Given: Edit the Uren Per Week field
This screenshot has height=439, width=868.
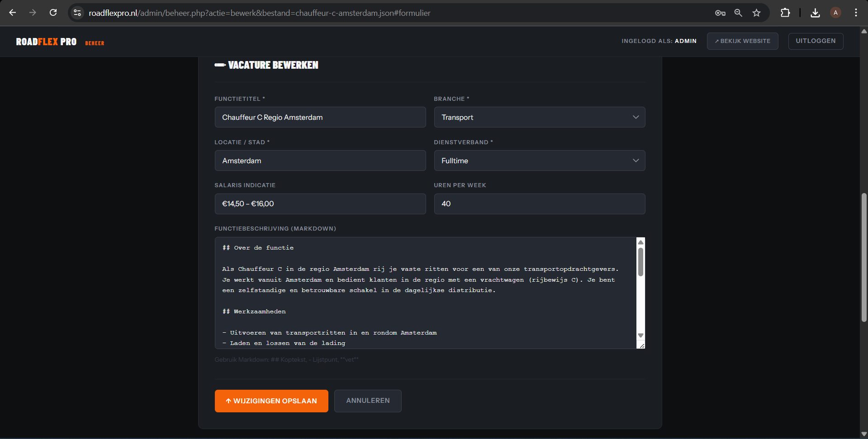Looking at the screenshot, I should coord(540,204).
